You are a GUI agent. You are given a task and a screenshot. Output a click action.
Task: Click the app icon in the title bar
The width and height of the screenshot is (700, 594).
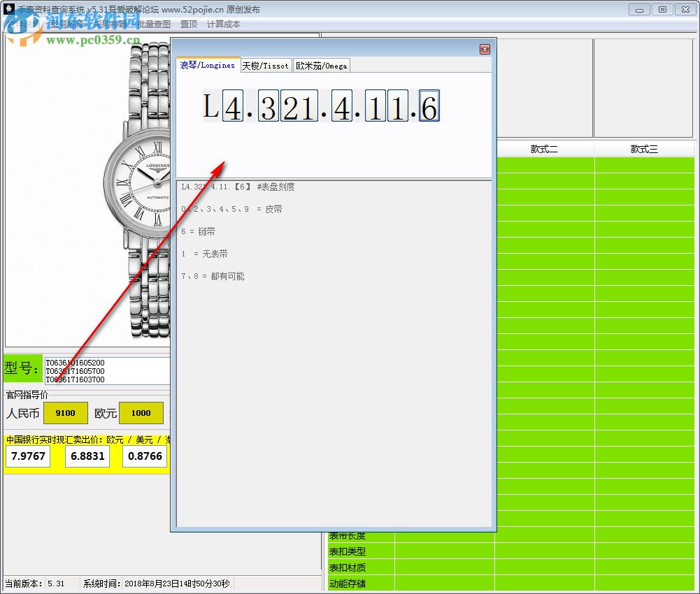(8, 9)
